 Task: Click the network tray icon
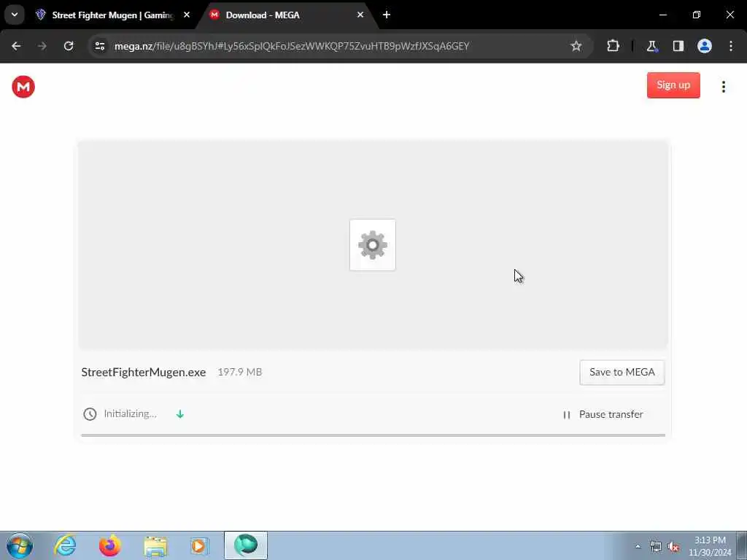(656, 547)
